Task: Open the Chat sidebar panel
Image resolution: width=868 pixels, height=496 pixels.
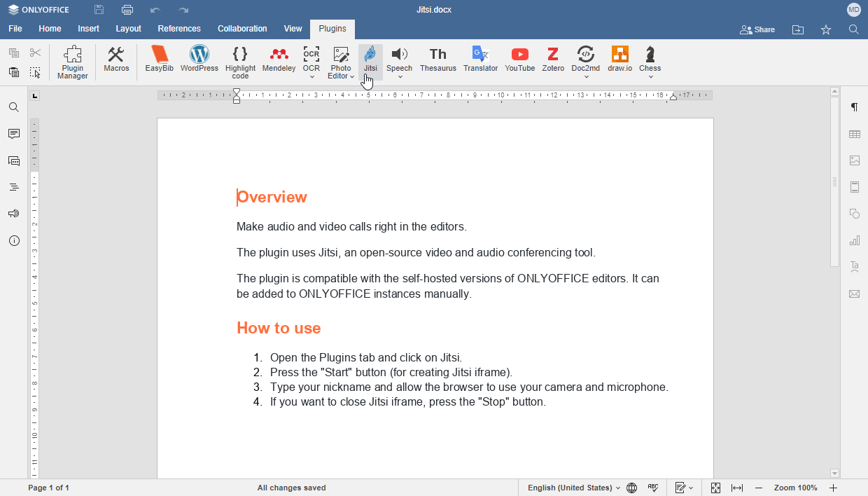Action: (x=14, y=160)
